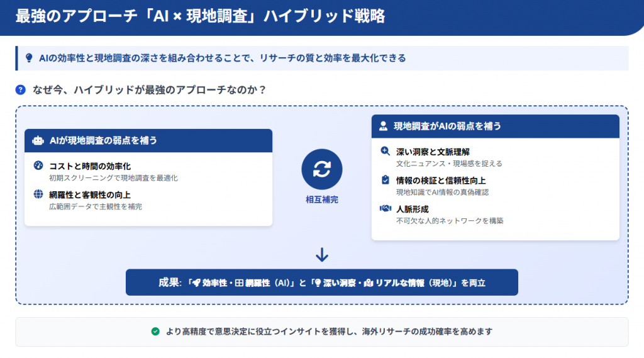The width and height of the screenshot is (644, 358).
Task: Click the rocket icon in the 成果 bar
Action: [x=196, y=282]
